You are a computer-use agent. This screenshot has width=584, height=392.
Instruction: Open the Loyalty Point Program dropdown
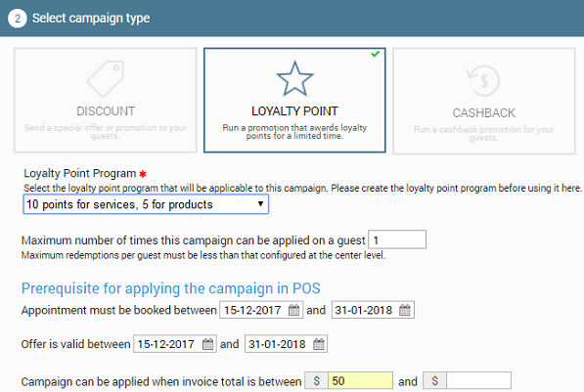146,204
